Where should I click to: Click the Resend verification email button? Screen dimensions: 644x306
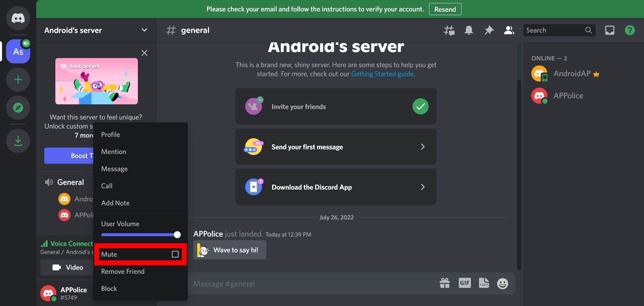click(445, 9)
